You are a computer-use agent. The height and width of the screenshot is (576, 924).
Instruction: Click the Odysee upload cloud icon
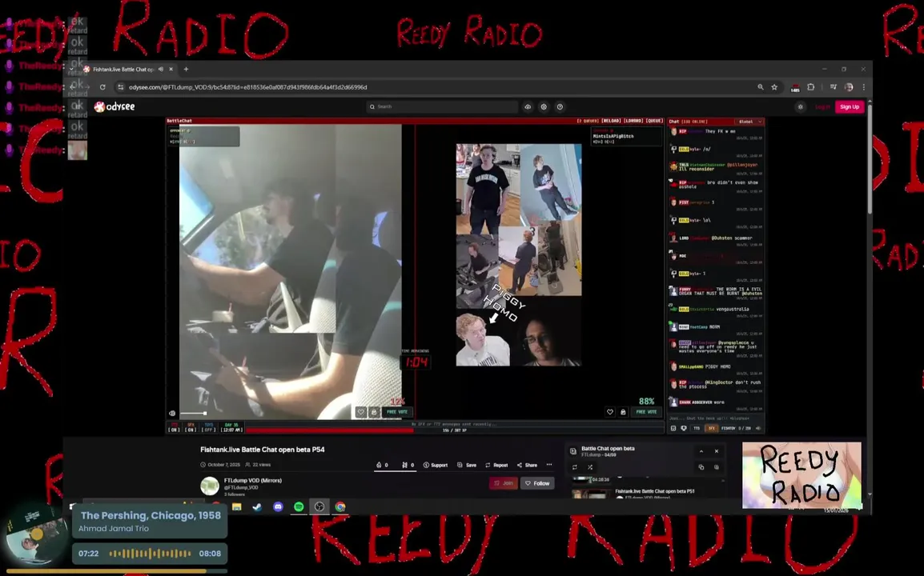click(x=528, y=106)
